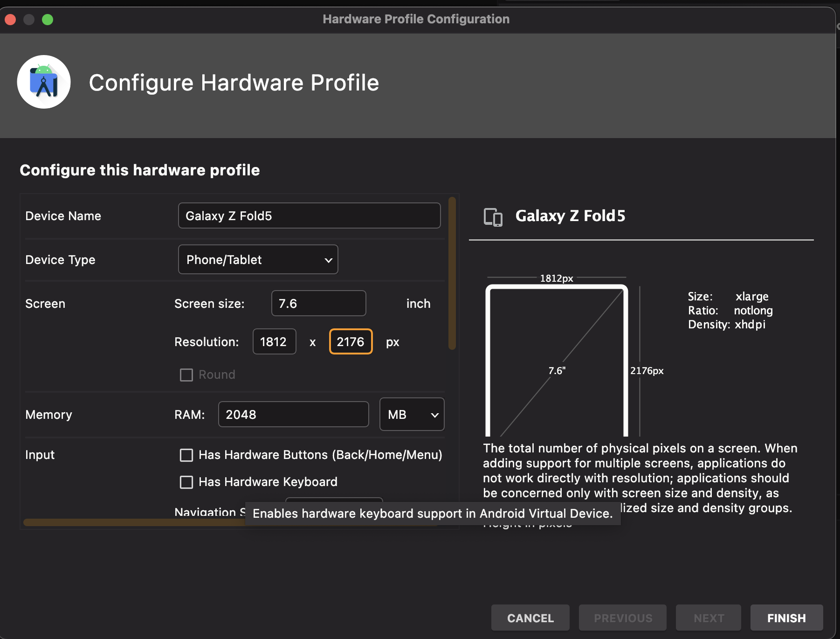The height and width of the screenshot is (639, 840).
Task: Click the Device Name input field
Action: [x=310, y=215]
